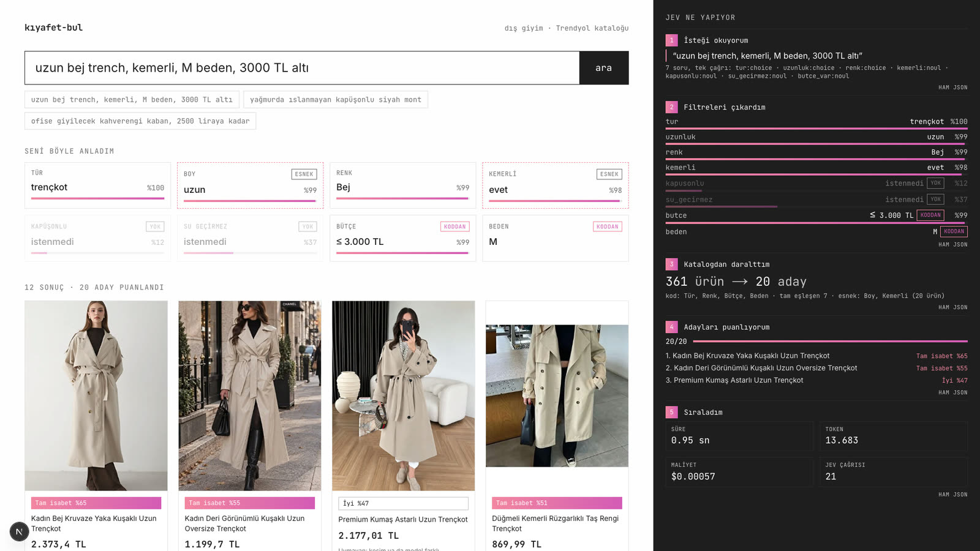980x551 pixels.
Task: Toggle YOK tag on SU GEÇİRMEZ card
Action: (x=307, y=227)
